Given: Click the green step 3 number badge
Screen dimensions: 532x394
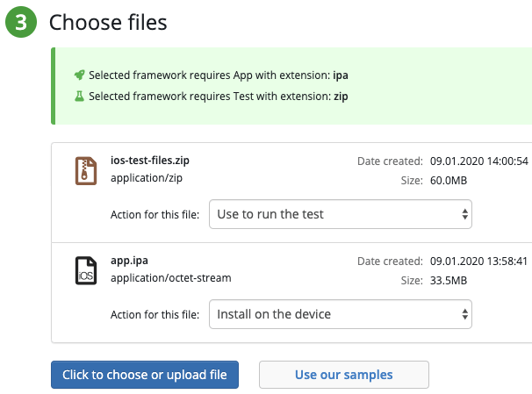Looking at the screenshot, I should [21, 22].
